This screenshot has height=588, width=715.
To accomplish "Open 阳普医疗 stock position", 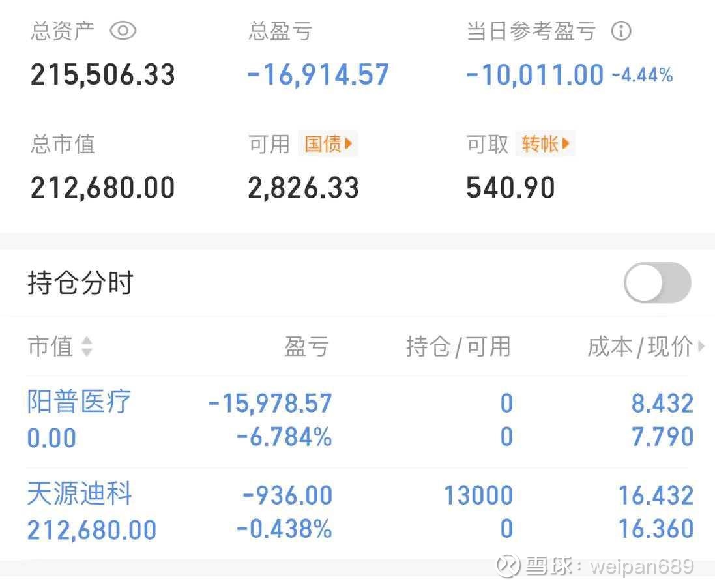I will click(x=79, y=402).
